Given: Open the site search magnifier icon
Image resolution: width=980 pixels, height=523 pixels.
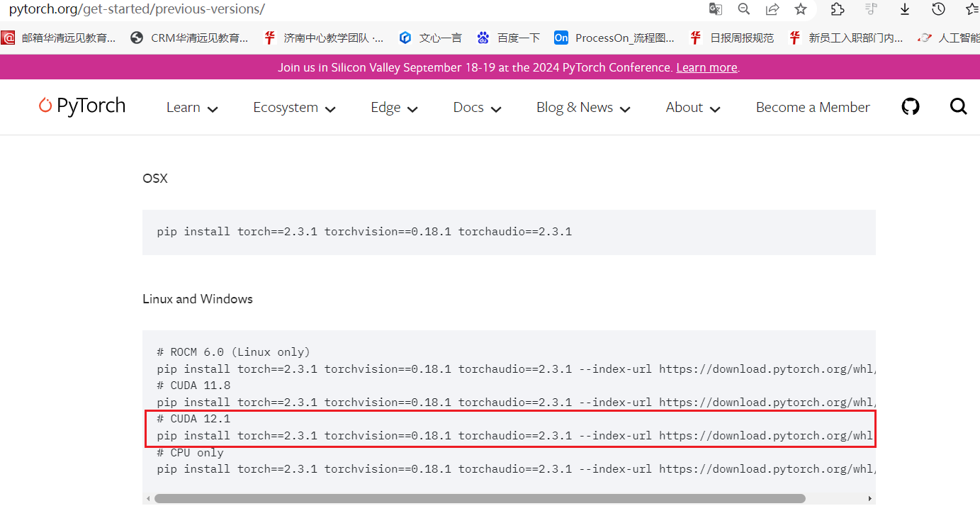Looking at the screenshot, I should (x=958, y=107).
